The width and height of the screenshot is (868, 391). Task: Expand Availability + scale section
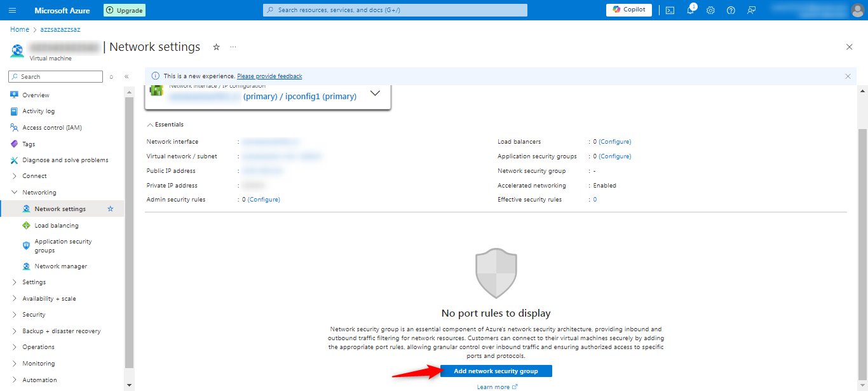click(x=15, y=299)
